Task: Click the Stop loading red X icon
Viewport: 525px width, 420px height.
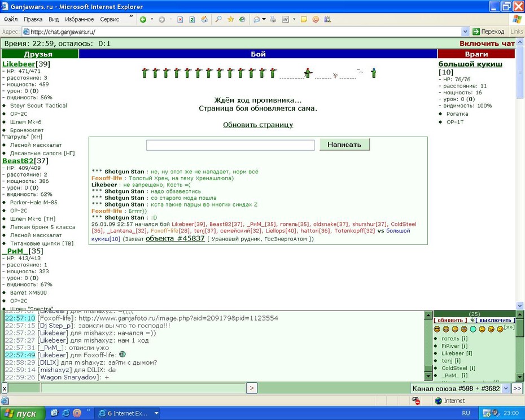Action: (180, 19)
